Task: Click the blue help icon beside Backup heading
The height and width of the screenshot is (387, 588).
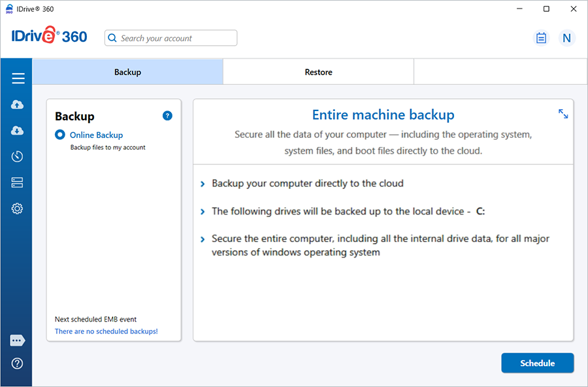Action: click(167, 116)
